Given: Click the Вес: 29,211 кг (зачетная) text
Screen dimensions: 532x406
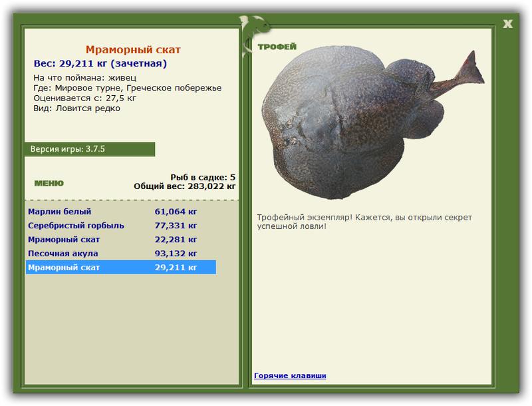Looking at the screenshot, I should [x=100, y=63].
